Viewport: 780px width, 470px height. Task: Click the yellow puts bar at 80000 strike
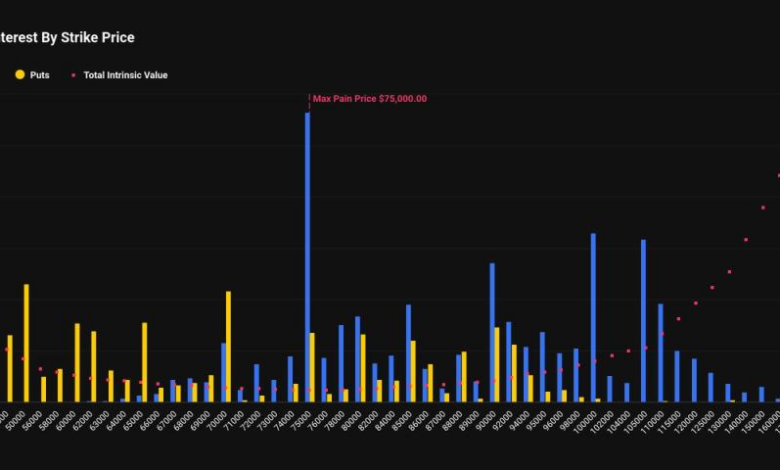point(363,368)
